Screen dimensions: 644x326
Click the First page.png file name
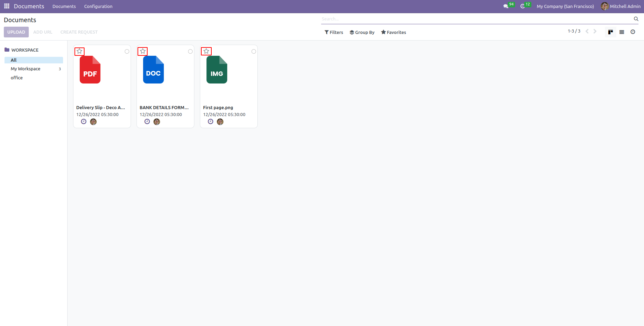coord(218,108)
